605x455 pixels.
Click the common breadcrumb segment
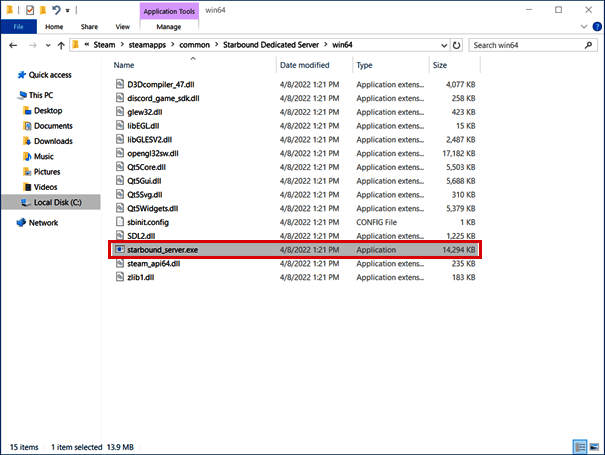pyautogui.click(x=194, y=45)
